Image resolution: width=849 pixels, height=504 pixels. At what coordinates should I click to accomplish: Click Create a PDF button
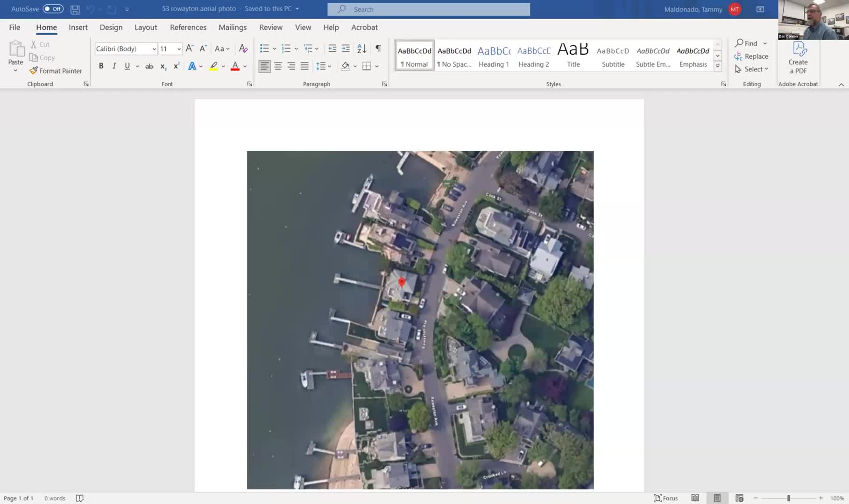tap(798, 58)
